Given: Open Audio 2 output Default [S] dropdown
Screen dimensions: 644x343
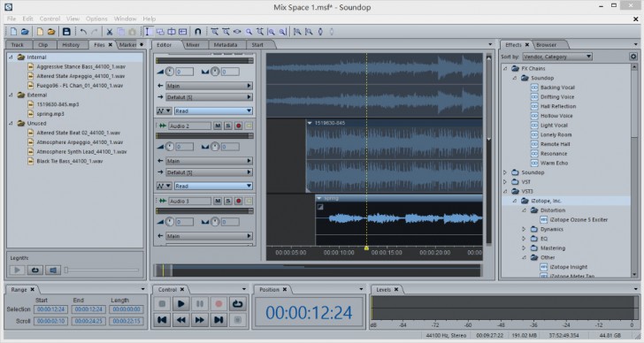Looking at the screenshot, I should (209, 172).
